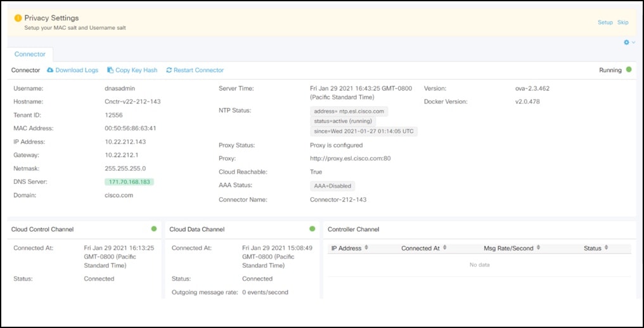Click the Restart Connector refresh icon
644x328 pixels.
[x=169, y=70]
